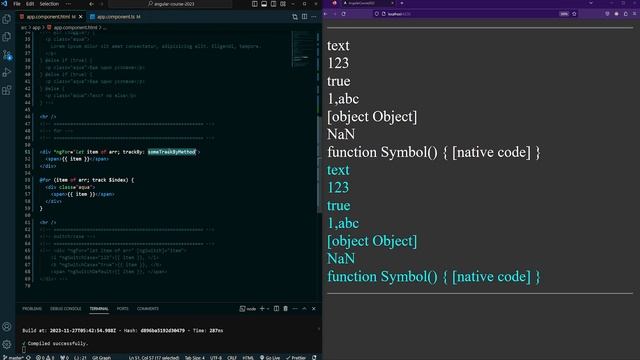Click the UTF-8 encoding status item

click(216, 358)
